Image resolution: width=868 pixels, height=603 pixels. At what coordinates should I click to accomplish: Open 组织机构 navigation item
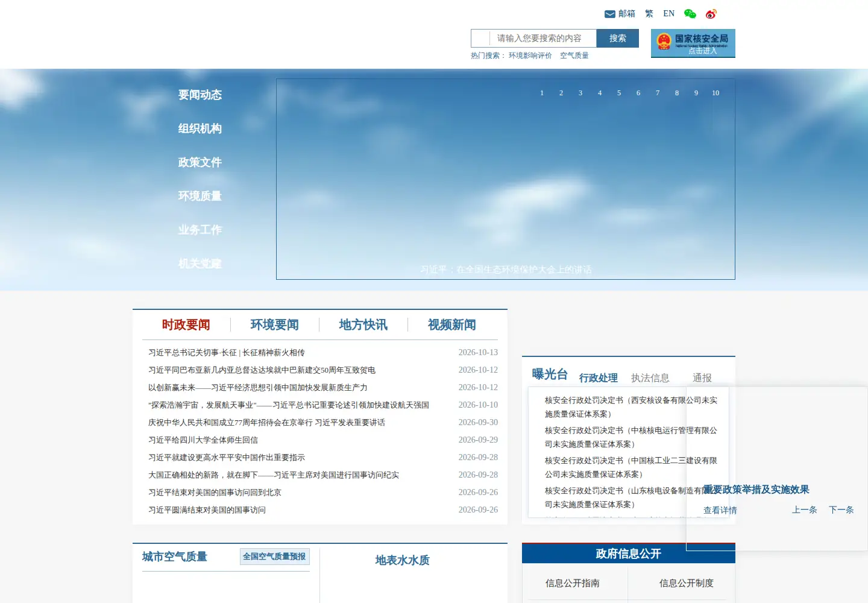tap(200, 128)
